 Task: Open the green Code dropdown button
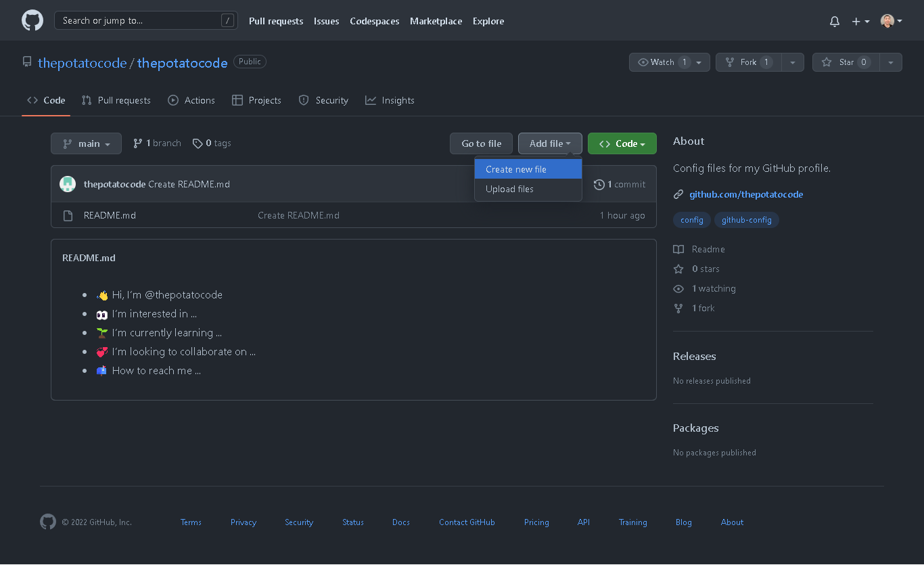coord(622,143)
